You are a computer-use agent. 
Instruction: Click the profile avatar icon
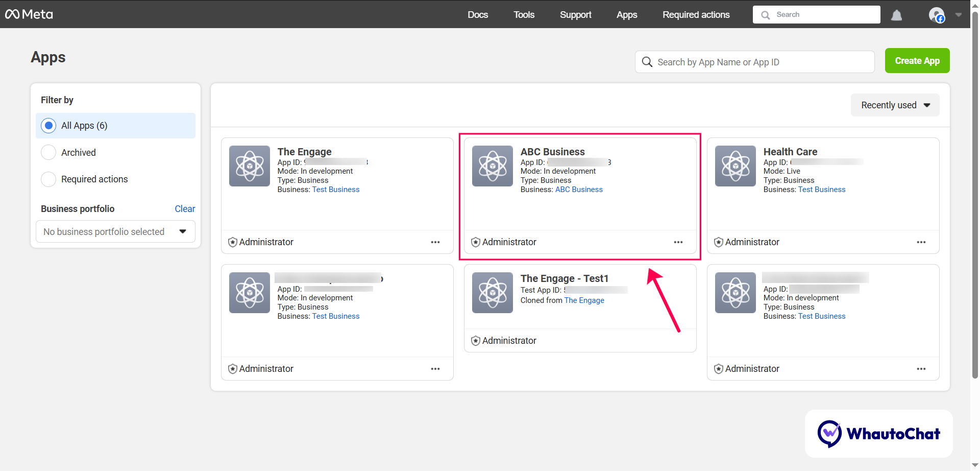pyautogui.click(x=936, y=15)
